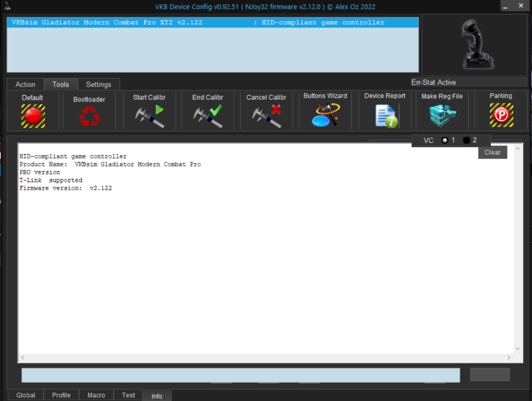Switch to the Action tab

(x=25, y=84)
